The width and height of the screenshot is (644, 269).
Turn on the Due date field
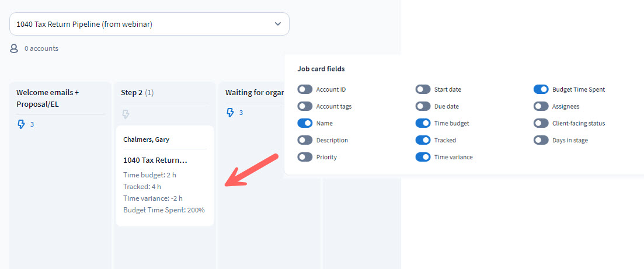(x=423, y=106)
